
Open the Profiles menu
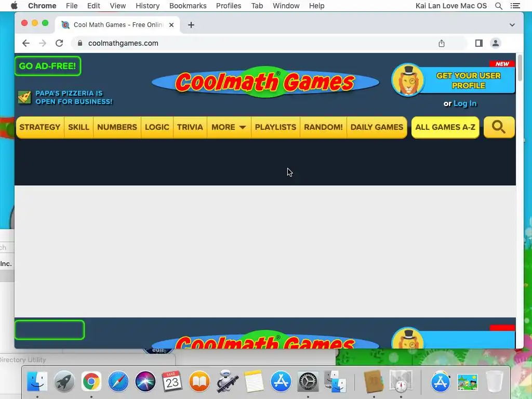click(229, 6)
